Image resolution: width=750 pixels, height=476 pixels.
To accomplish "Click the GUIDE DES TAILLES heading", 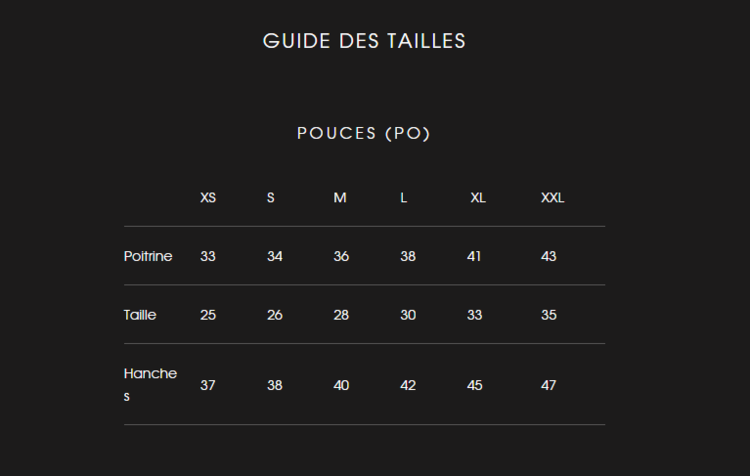I will pyautogui.click(x=364, y=41).
